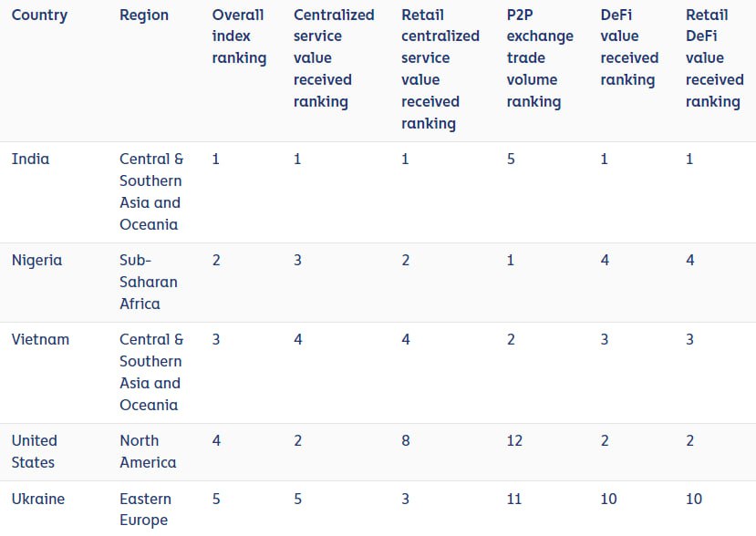
Task: Select the Ukraine country cell
Action: [x=40, y=500]
